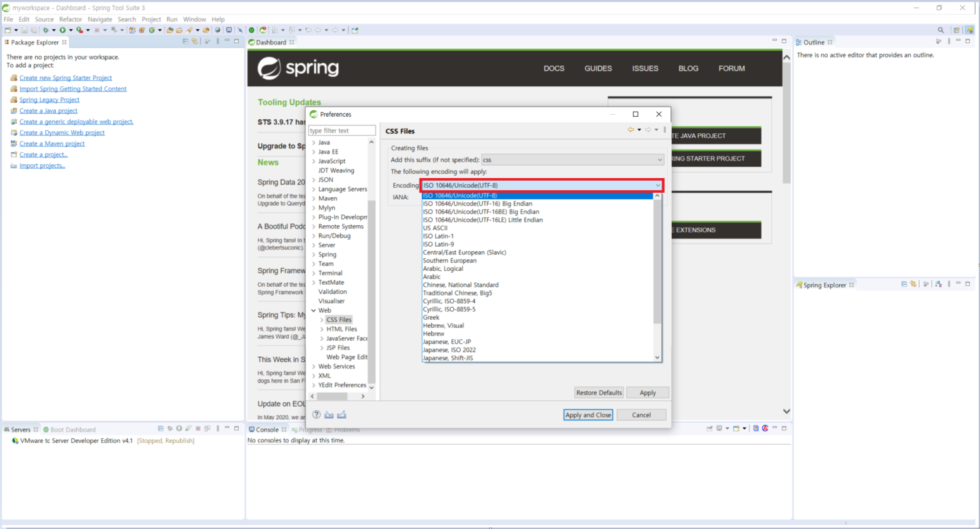Click the Open Console icon in Console view
This screenshot has width=980, height=529.
pyautogui.click(x=736, y=429)
